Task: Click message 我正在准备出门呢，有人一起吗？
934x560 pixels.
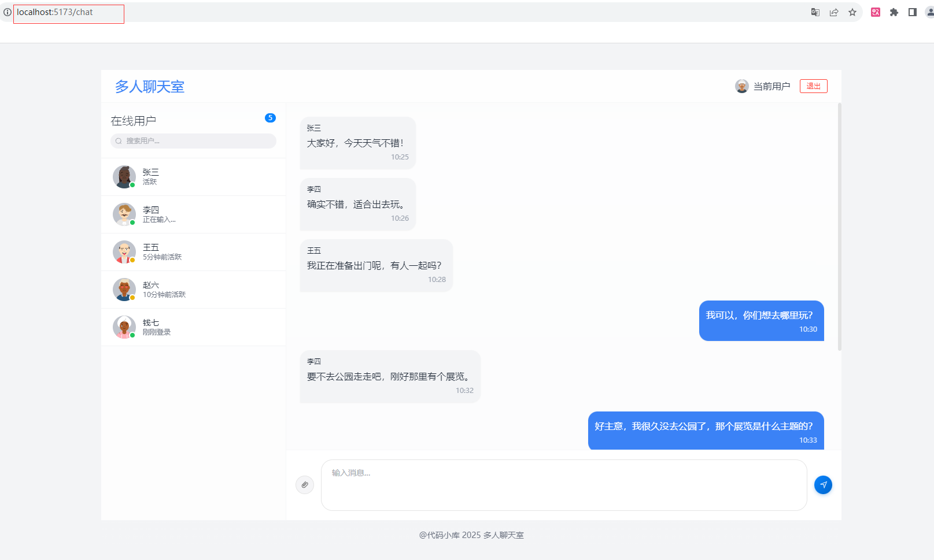Action: tap(375, 266)
